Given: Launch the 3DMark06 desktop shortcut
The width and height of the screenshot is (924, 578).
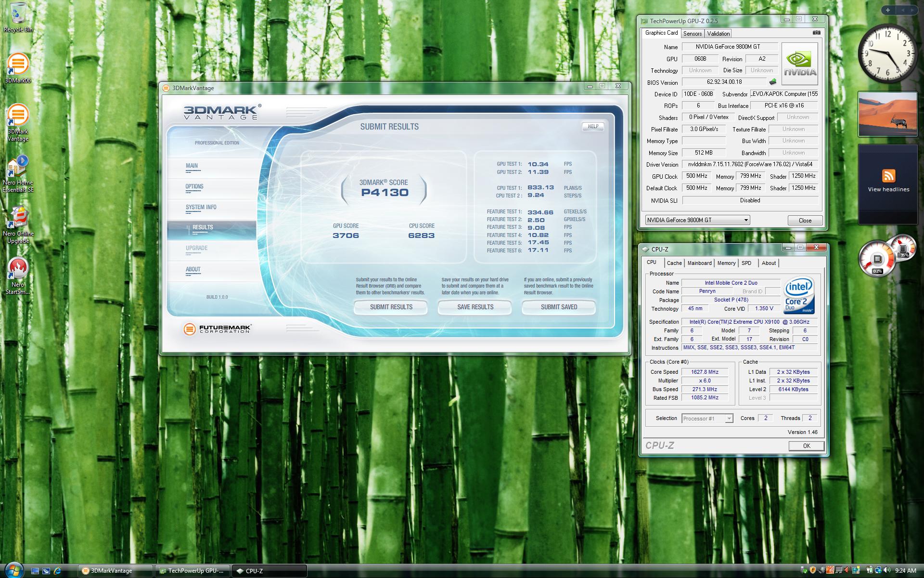Looking at the screenshot, I should pyautogui.click(x=18, y=68).
